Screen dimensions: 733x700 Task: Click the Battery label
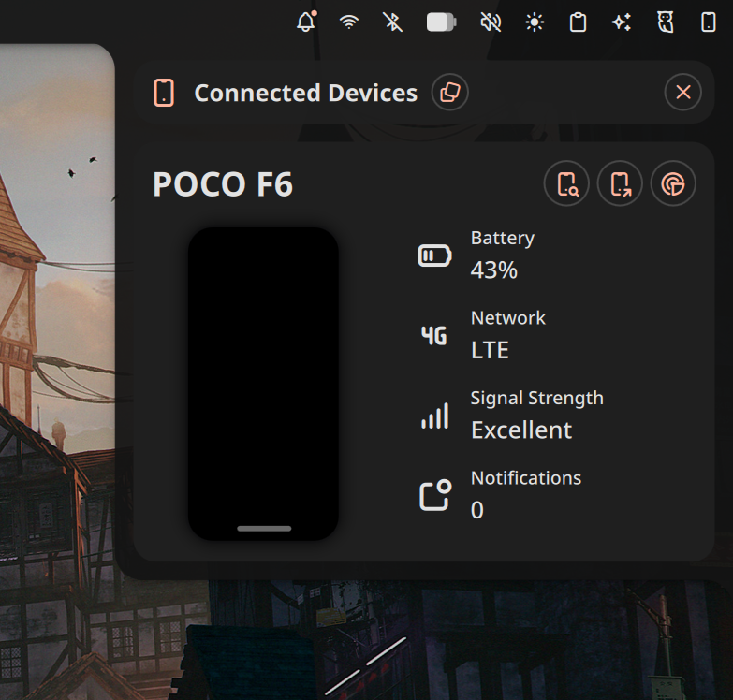503,239
